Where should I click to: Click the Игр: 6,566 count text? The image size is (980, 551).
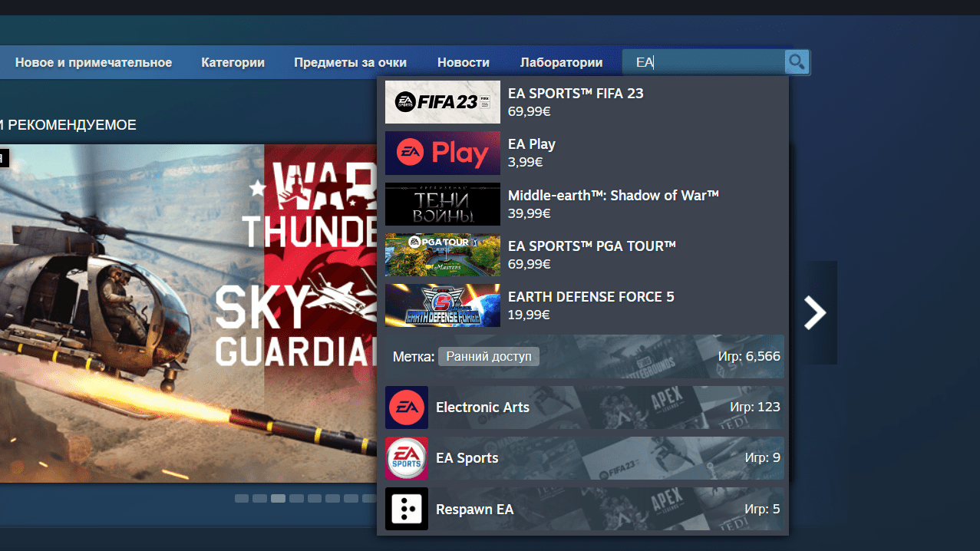click(x=749, y=357)
